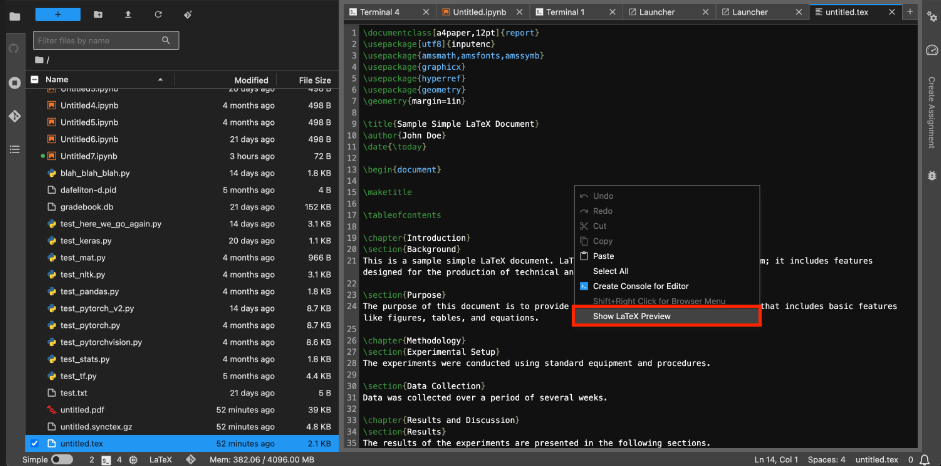Screen dimensions: 941x466
Task: Choose Show LaTeX Preview menu entry
Action: coord(667,316)
